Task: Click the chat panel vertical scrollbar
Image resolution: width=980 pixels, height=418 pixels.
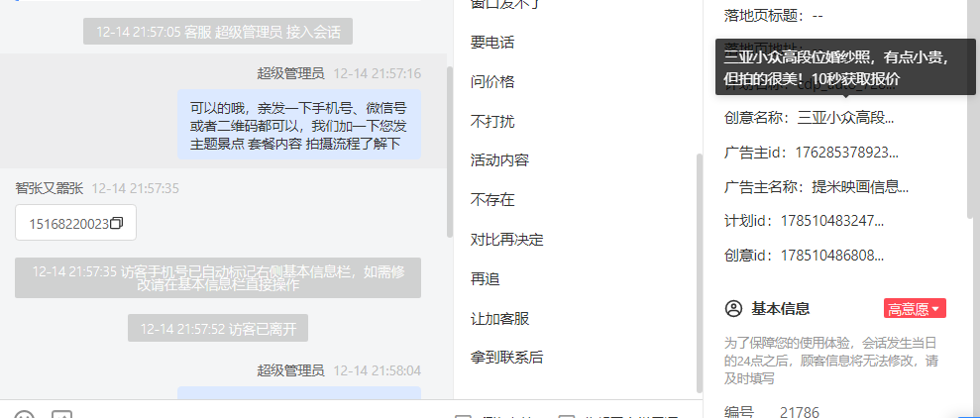Action: click(450, 152)
